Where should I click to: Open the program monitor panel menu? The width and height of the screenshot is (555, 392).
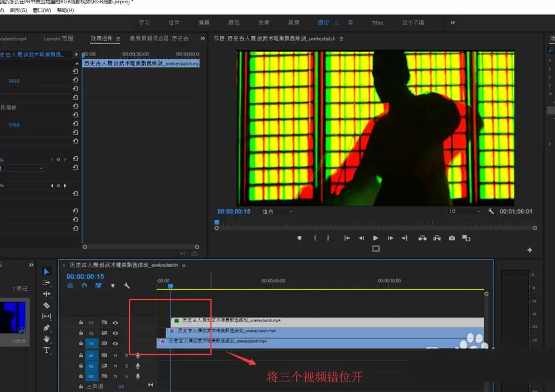[341, 39]
